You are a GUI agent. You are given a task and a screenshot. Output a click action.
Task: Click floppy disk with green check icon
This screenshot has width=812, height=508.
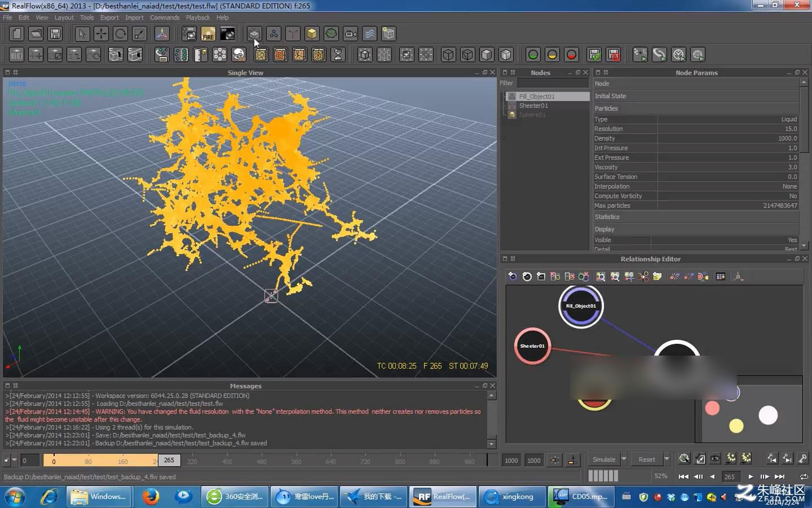click(x=594, y=55)
